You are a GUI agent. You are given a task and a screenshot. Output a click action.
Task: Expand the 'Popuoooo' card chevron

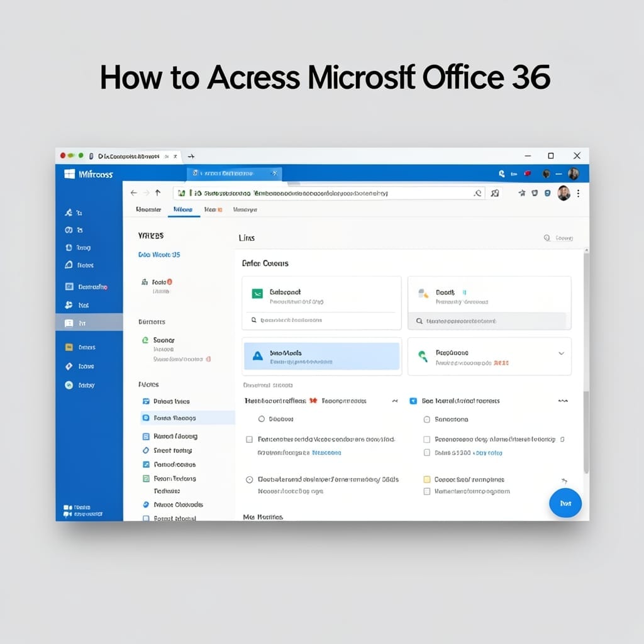tap(561, 353)
